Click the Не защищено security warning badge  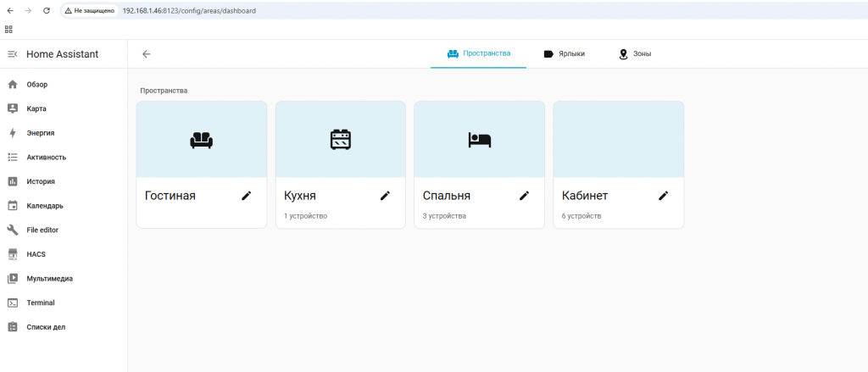[x=89, y=10]
